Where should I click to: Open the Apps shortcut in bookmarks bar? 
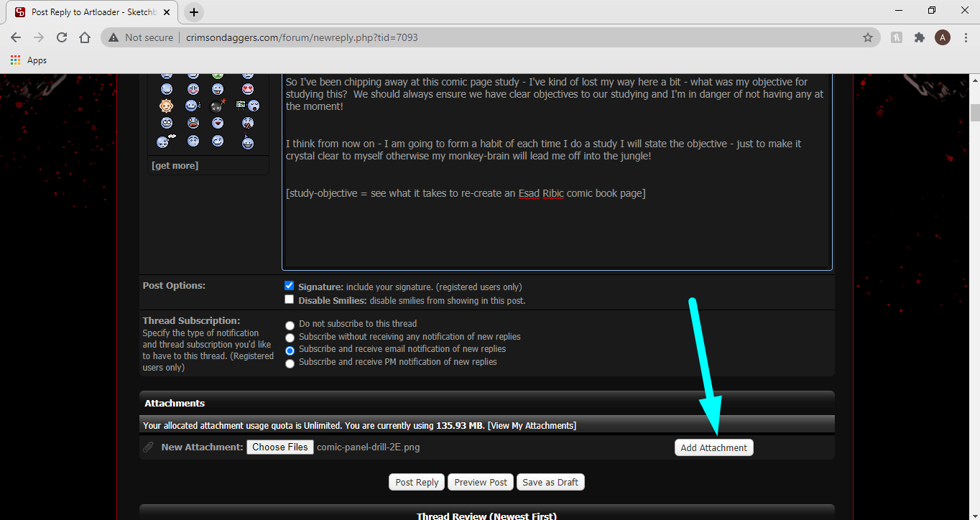29,60
